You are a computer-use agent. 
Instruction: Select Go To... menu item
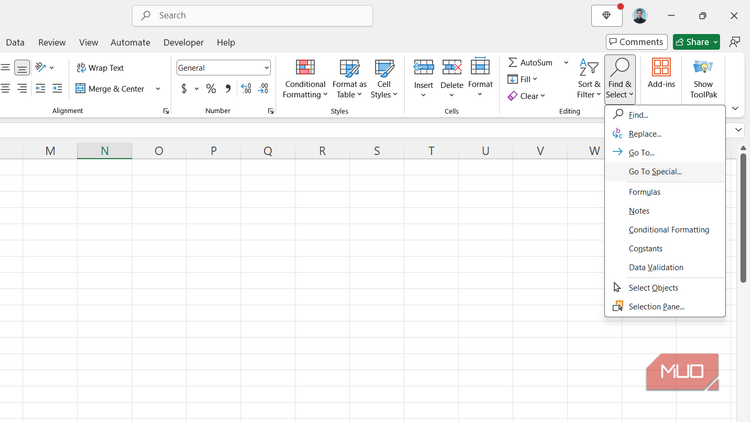[x=665, y=153]
